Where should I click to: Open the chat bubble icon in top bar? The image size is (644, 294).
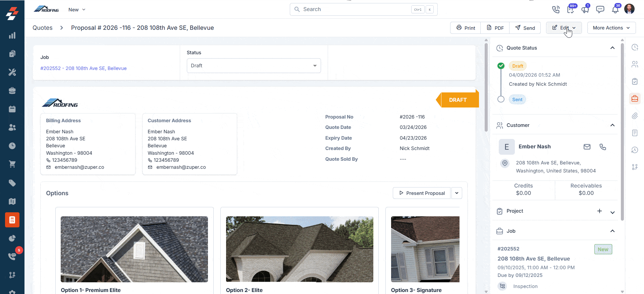click(600, 9)
